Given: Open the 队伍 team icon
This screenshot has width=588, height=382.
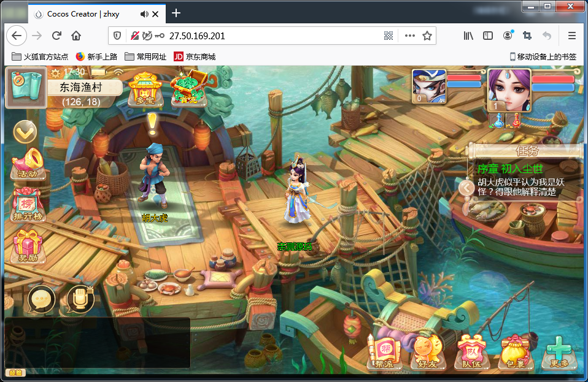Looking at the screenshot, I should pos(471,352).
